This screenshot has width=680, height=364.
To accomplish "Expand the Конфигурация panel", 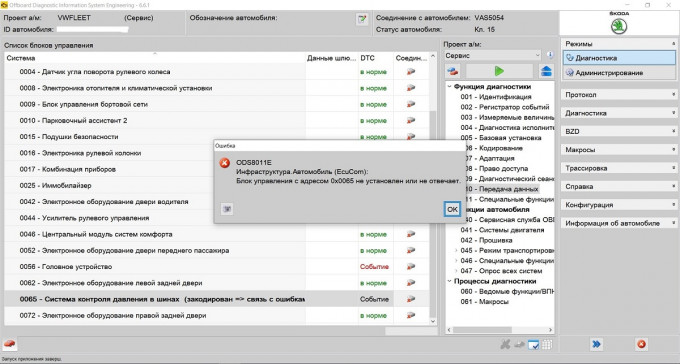I will [618, 205].
